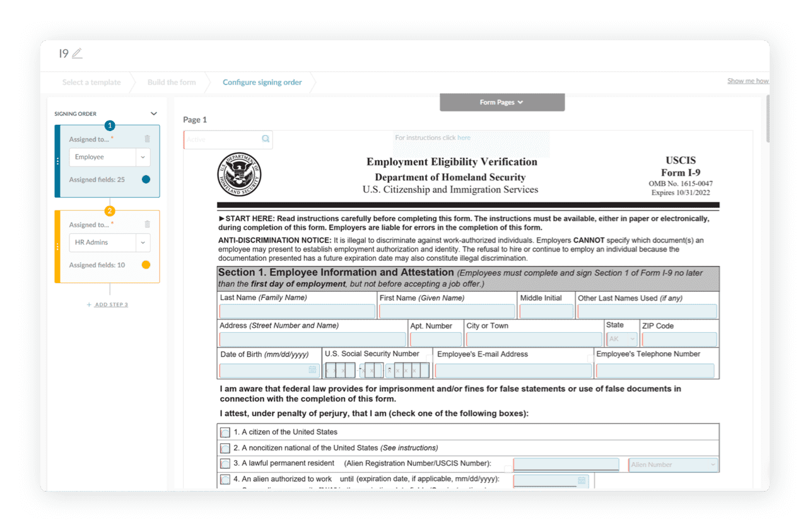Open the Employee assignee dropdown

(143, 157)
